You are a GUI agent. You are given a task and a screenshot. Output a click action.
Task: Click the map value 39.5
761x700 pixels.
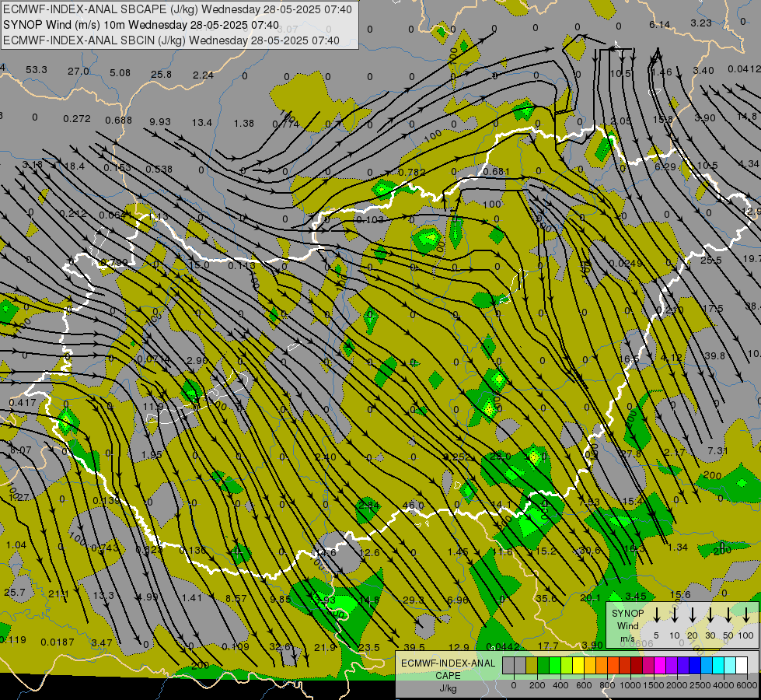(x=414, y=648)
